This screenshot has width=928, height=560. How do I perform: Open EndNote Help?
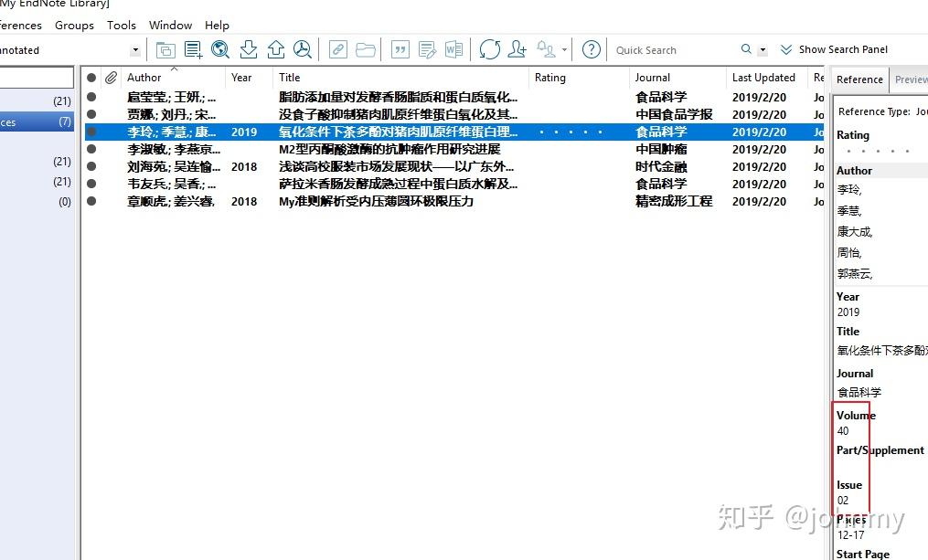[592, 49]
